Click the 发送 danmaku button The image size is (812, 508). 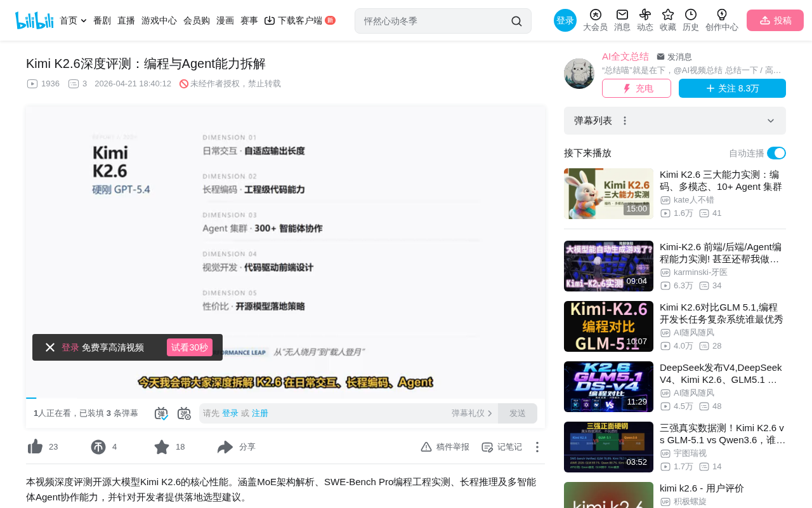(x=518, y=413)
